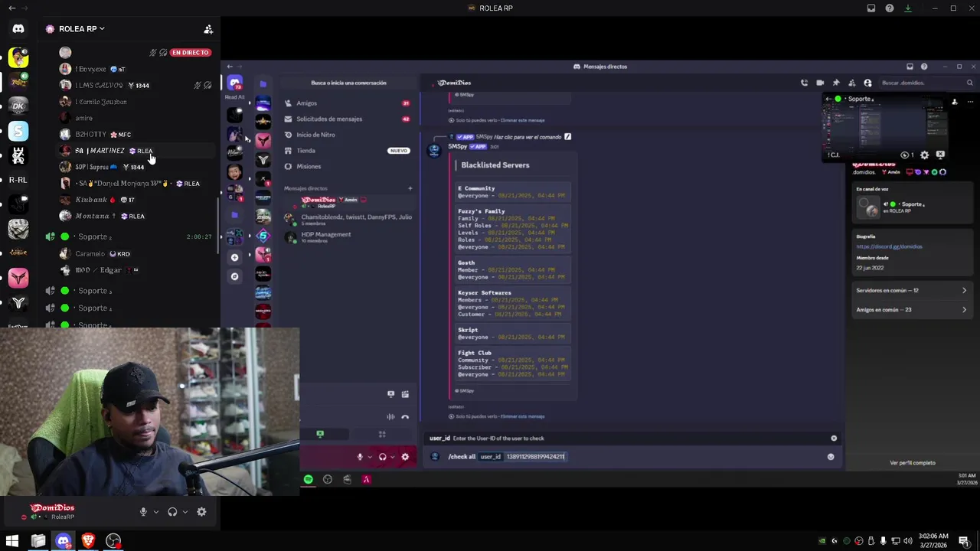Click add a server plus button in stream
The width and height of the screenshot is (980, 551).
[x=235, y=257]
